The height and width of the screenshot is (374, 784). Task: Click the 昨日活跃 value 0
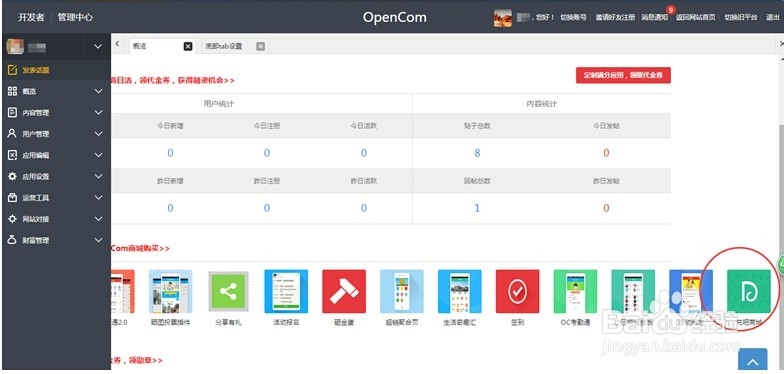click(x=364, y=208)
